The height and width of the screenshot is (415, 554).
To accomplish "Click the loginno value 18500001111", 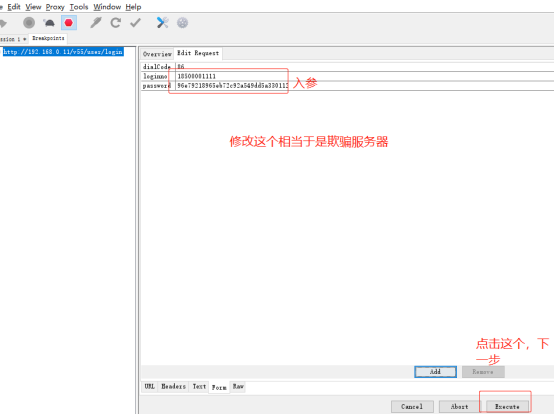I will click(196, 76).
